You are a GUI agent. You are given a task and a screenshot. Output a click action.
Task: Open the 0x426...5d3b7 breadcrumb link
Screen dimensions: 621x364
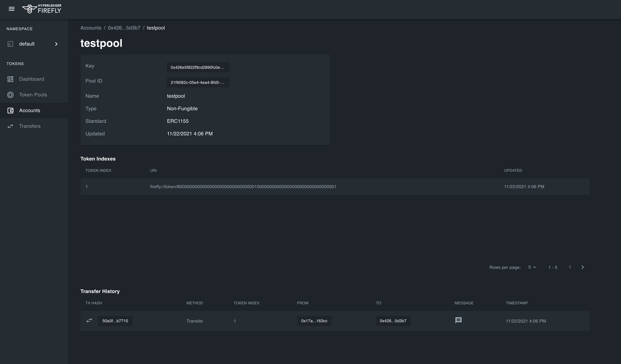tap(124, 28)
